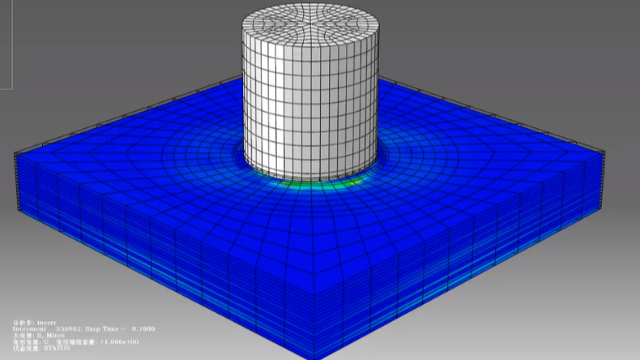Image resolution: width=640 pixels, height=360 pixels.
Task: Click the "STATUS" status variable line
Action: (x=41, y=349)
